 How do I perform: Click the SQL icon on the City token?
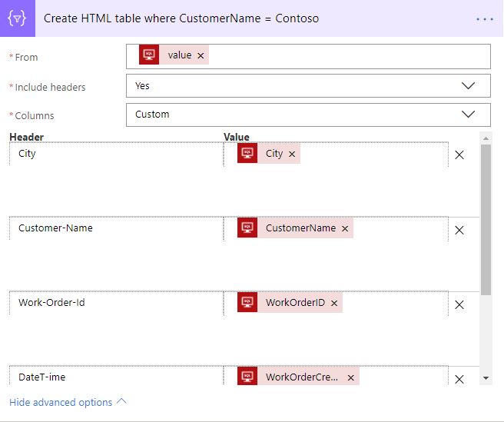pyautogui.click(x=247, y=154)
